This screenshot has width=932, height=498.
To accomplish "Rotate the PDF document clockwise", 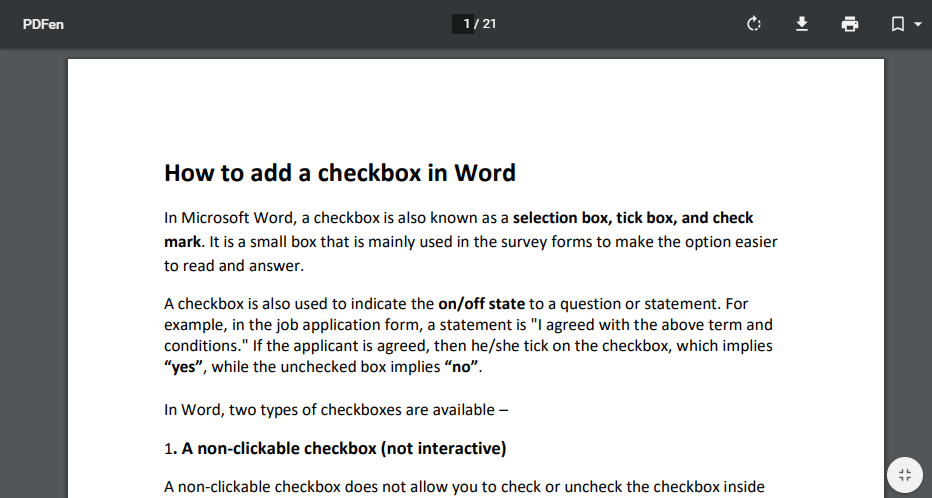I will point(754,24).
